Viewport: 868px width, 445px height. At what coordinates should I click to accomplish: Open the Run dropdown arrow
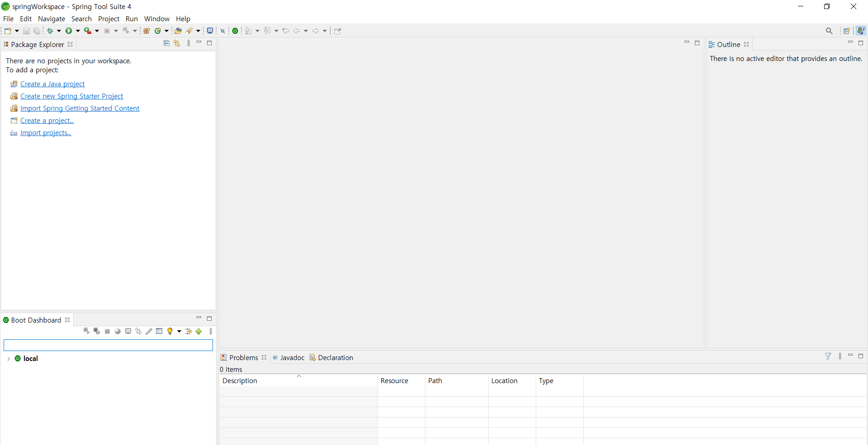pyautogui.click(x=78, y=31)
